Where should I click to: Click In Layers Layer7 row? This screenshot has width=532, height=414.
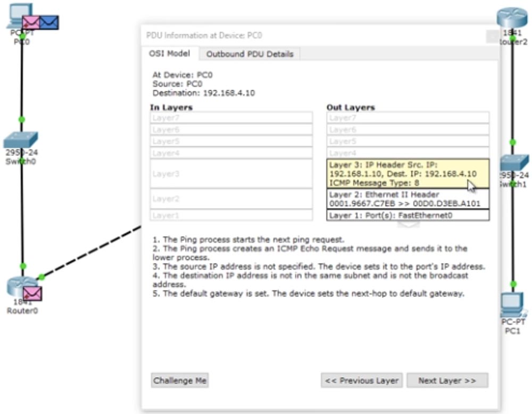pyautogui.click(x=231, y=118)
